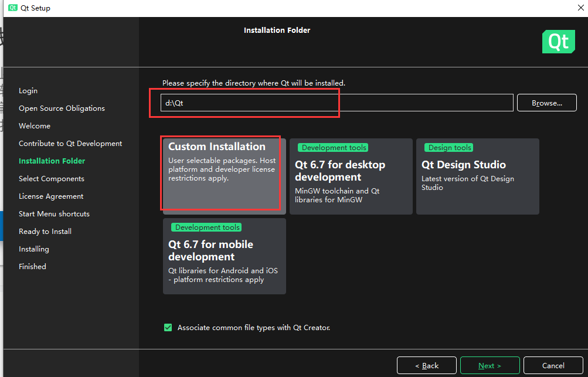The height and width of the screenshot is (377, 588).
Task: Click 'MinGW toolchain and Qt libraries' description
Action: point(337,195)
